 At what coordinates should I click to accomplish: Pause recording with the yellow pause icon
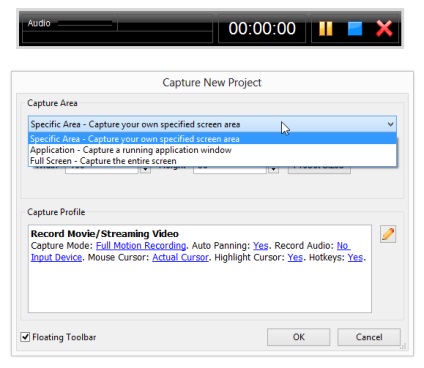click(x=325, y=28)
